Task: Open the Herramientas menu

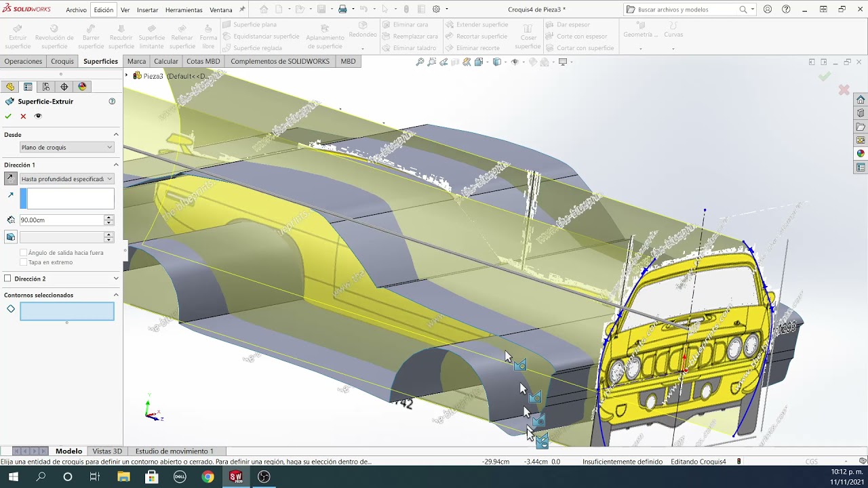Action: (x=184, y=10)
